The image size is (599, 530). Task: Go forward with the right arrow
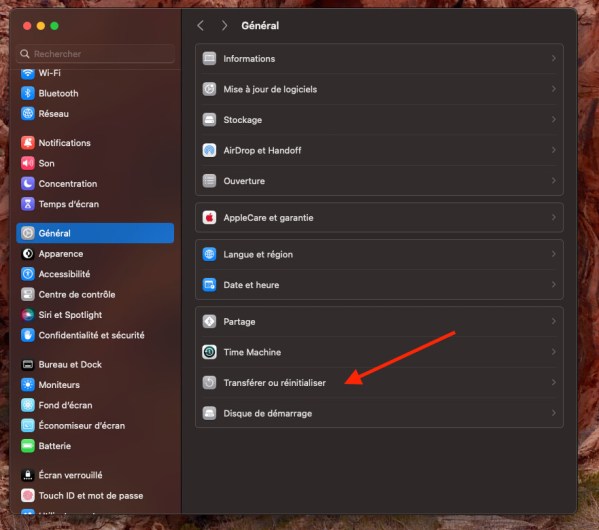point(224,26)
